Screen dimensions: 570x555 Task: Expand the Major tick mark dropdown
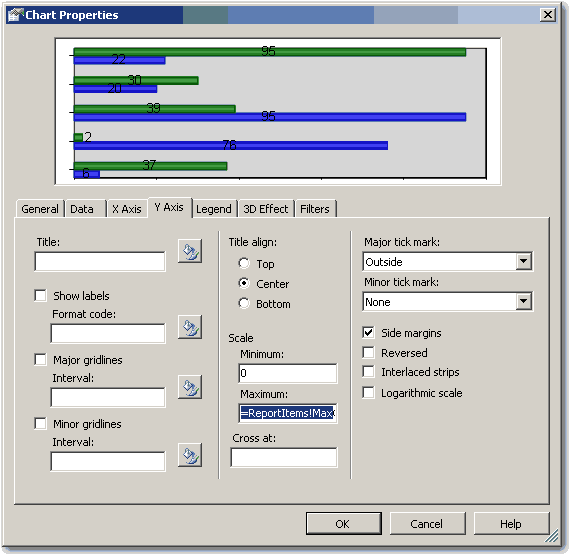[523, 261]
